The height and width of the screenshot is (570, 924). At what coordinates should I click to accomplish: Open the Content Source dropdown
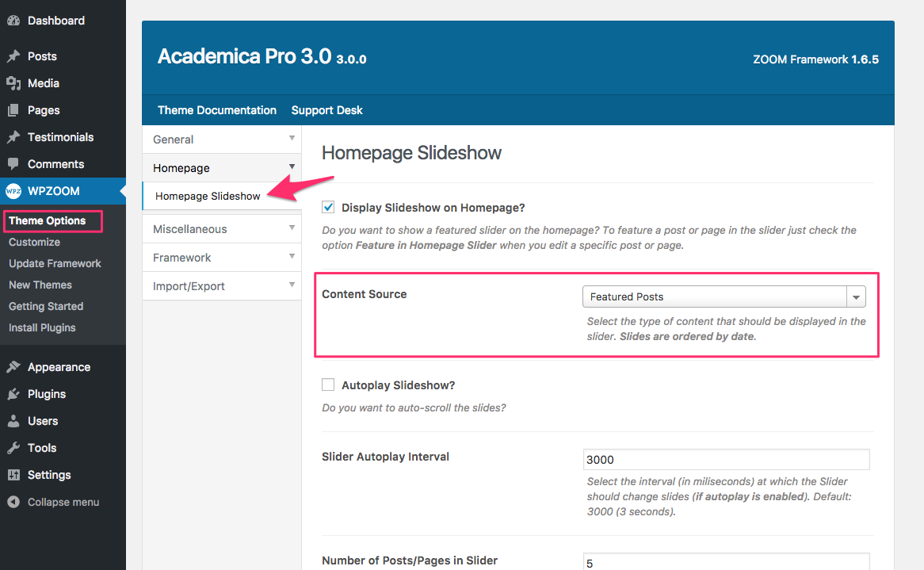coord(724,296)
